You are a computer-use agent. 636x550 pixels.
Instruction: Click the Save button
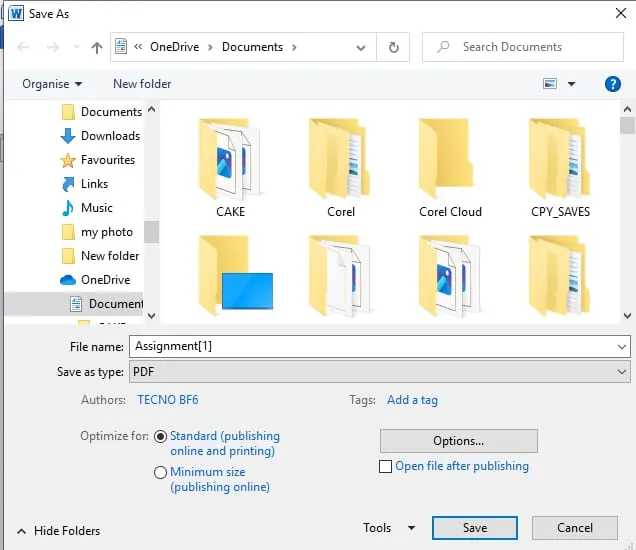475,528
